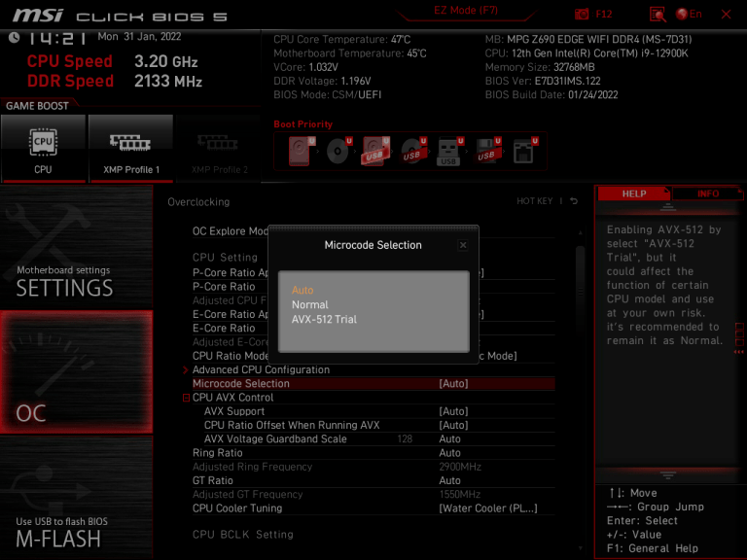Switch to the INFO tab
This screenshot has width=747, height=560.
707,193
